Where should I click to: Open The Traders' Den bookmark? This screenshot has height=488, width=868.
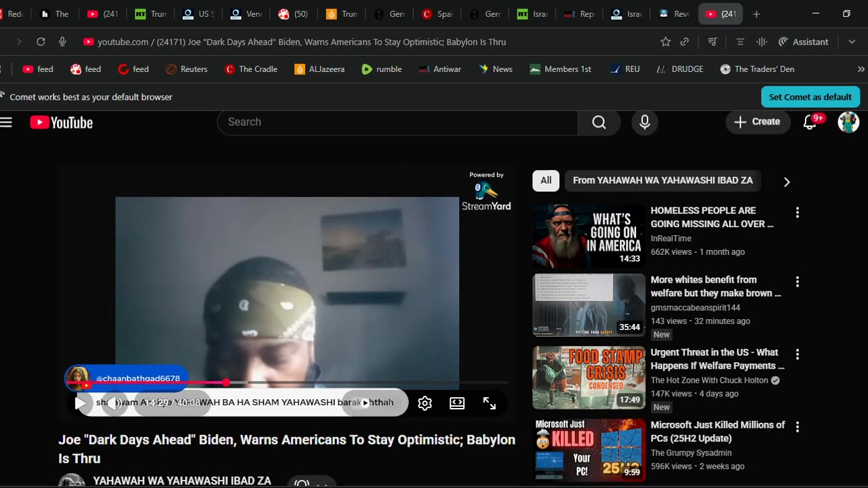[x=757, y=69]
